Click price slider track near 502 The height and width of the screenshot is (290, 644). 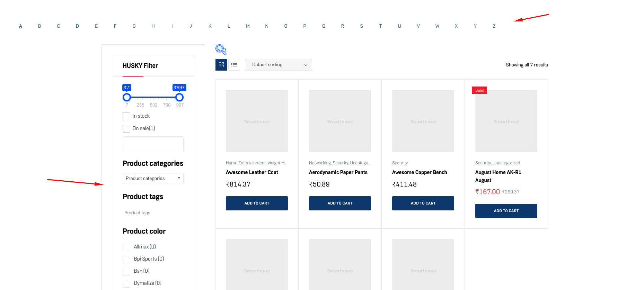coord(153,97)
